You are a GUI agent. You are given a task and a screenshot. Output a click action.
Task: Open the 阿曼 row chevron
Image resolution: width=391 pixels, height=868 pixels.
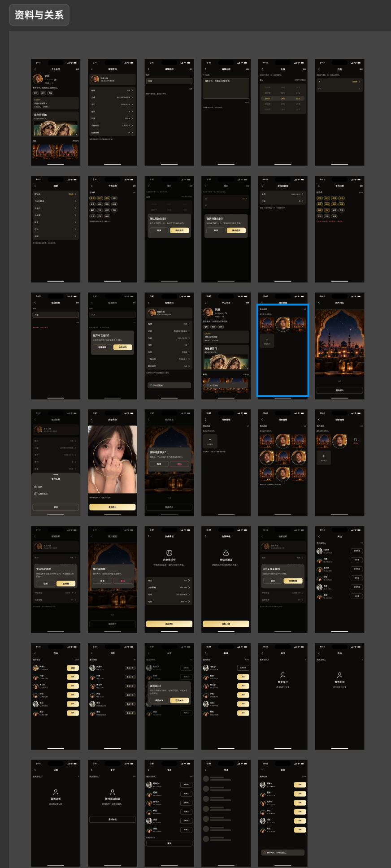pyautogui.click(x=75, y=222)
